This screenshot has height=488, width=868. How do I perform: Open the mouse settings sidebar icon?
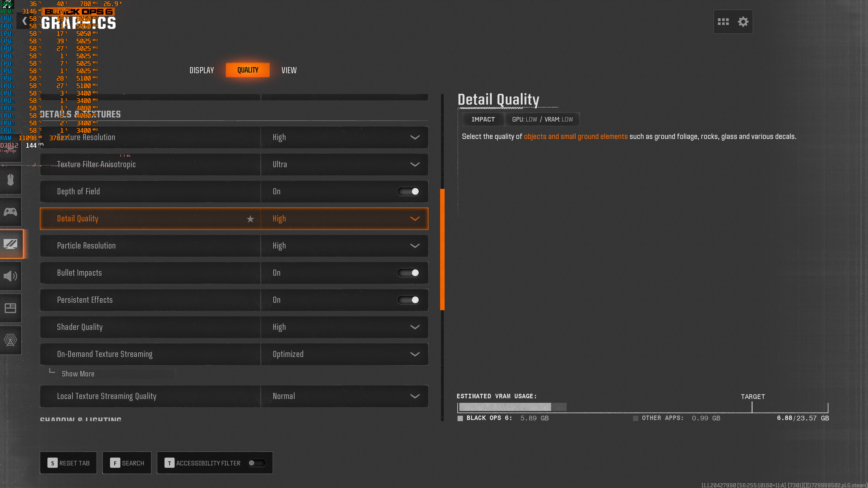click(x=10, y=180)
